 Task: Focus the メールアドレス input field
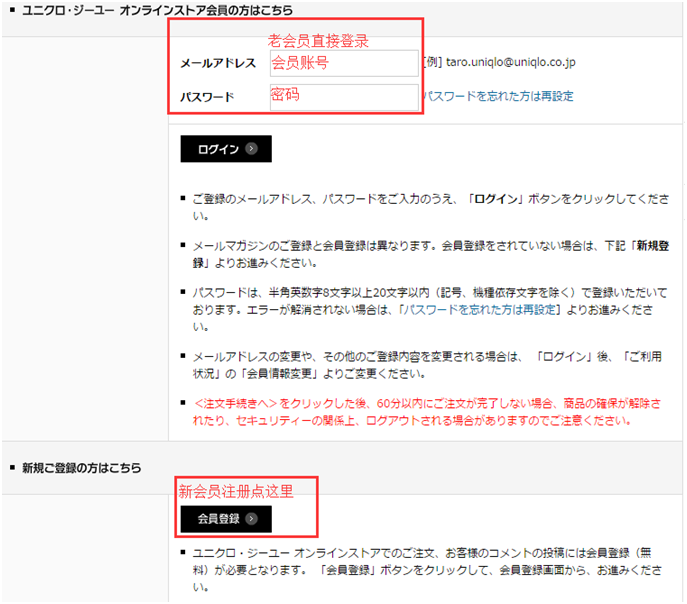coord(343,63)
